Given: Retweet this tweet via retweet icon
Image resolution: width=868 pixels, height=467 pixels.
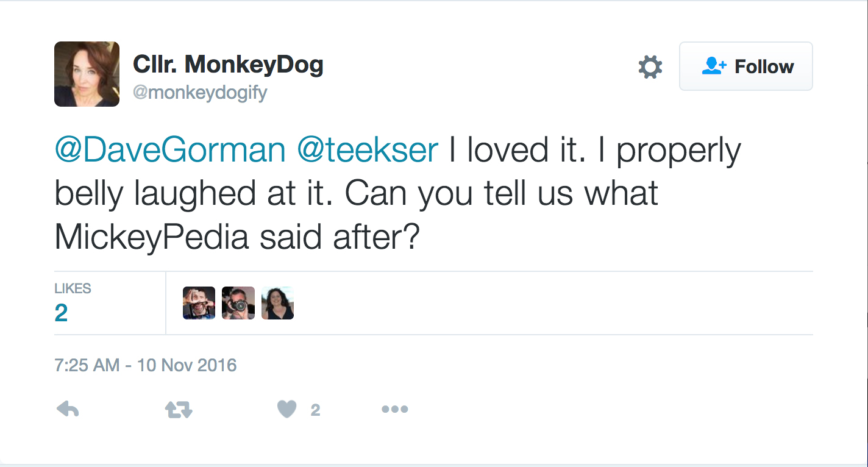Looking at the screenshot, I should 179,410.
